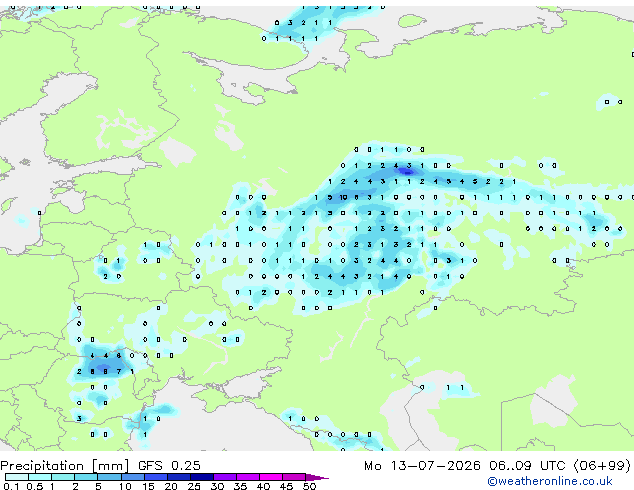The height and width of the screenshot is (490, 634).
Task: Click the 0.1–0.5 mm legend color swatch
Action: coord(17,477)
